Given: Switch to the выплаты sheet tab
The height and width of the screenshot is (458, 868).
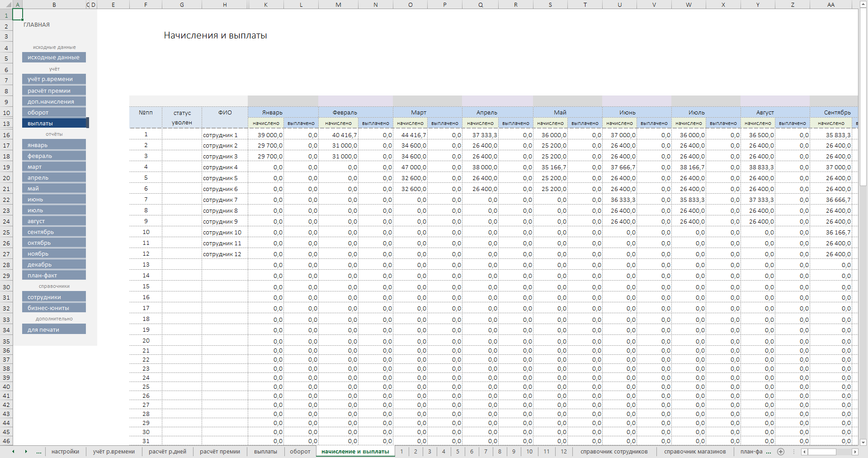Looking at the screenshot, I should tap(265, 452).
